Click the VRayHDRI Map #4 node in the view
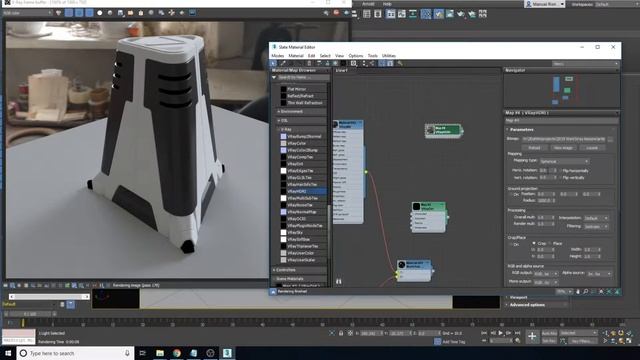The image size is (640, 360). coord(443,130)
